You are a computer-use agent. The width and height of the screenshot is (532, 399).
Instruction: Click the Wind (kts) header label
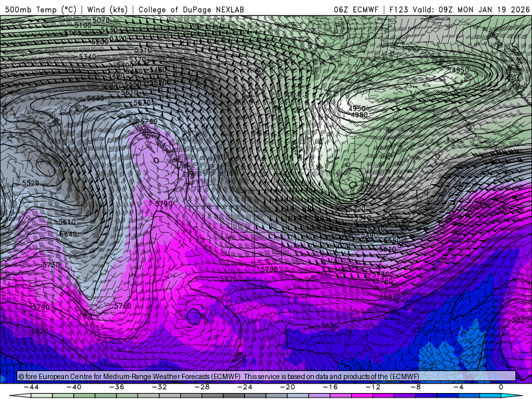click(x=106, y=10)
